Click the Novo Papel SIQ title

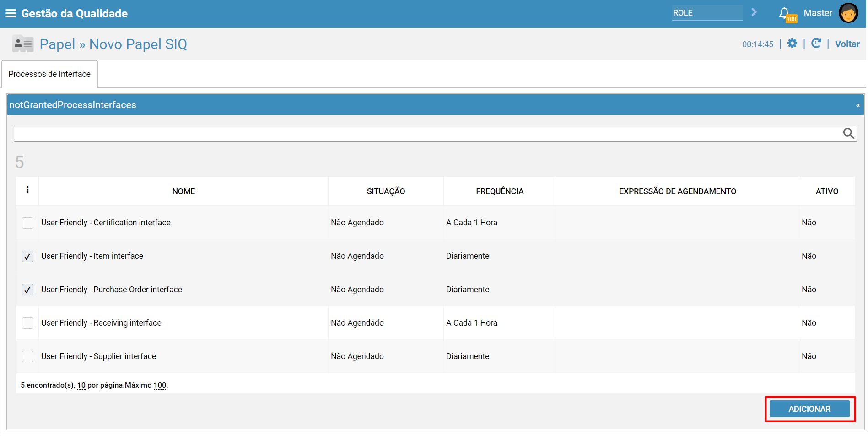[x=138, y=44]
